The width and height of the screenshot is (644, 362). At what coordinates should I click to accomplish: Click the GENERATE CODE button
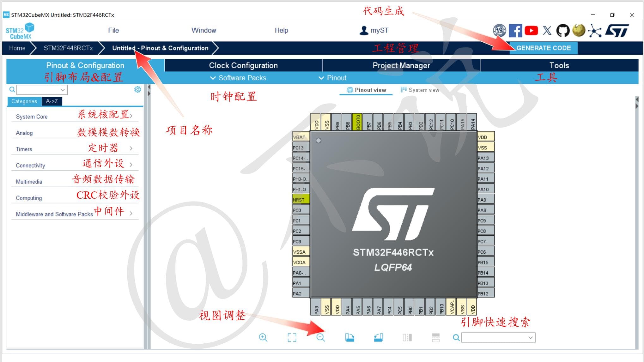544,48
